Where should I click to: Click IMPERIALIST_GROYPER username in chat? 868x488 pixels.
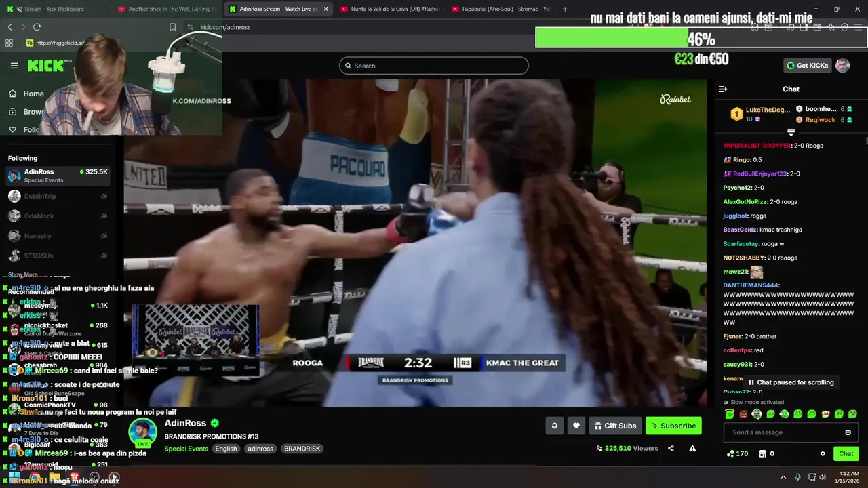tap(757, 146)
